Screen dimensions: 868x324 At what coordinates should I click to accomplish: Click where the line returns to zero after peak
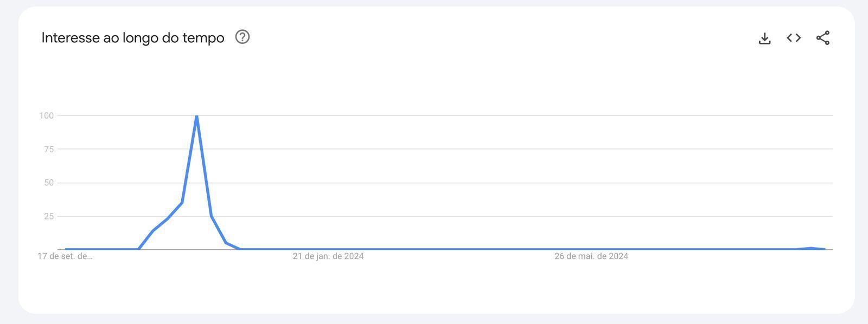(240, 249)
